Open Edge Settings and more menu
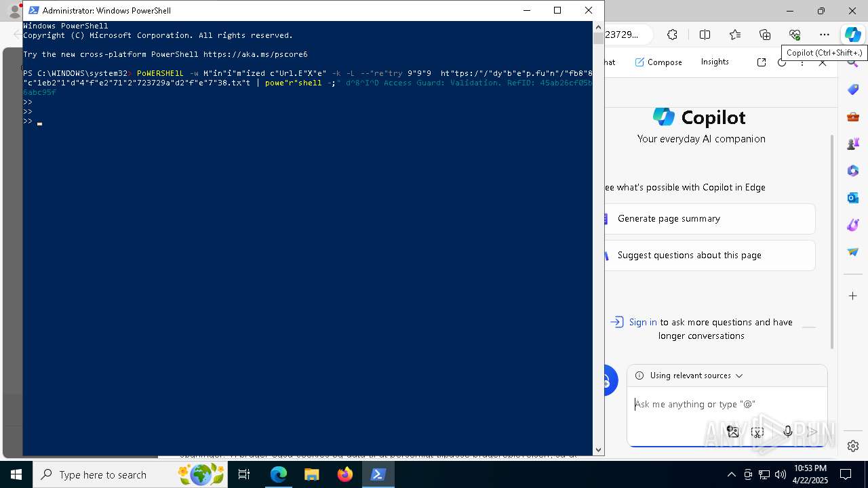 tap(825, 35)
